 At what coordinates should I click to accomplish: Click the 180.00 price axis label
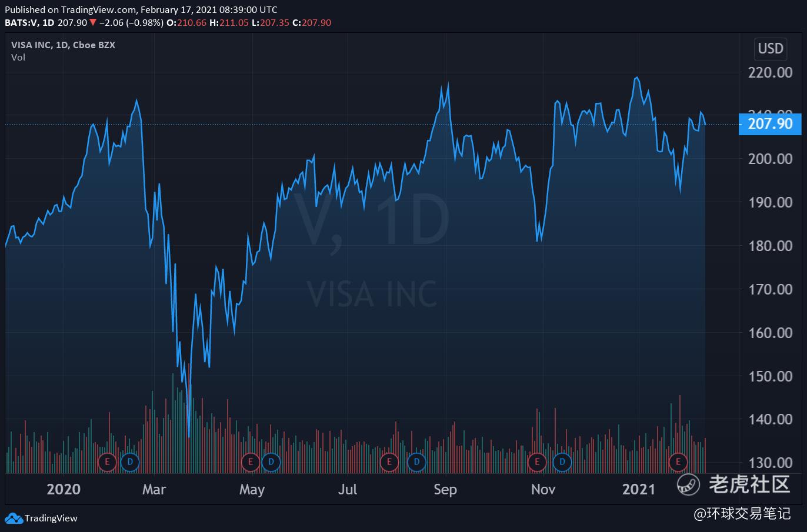(770, 246)
